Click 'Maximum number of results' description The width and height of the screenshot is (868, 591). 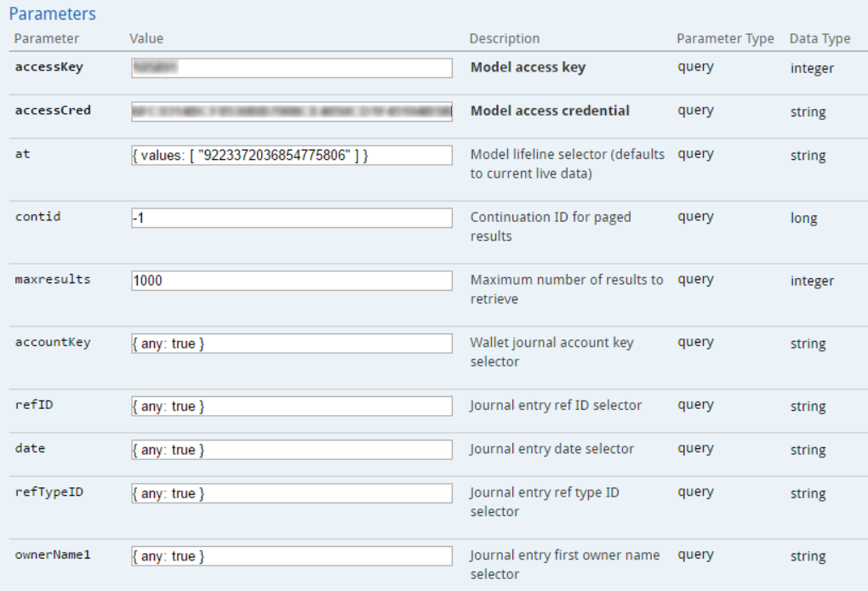point(567,289)
